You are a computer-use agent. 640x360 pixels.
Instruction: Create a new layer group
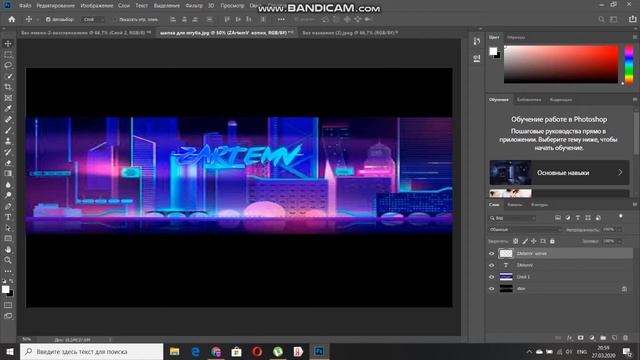pyautogui.click(x=603, y=338)
